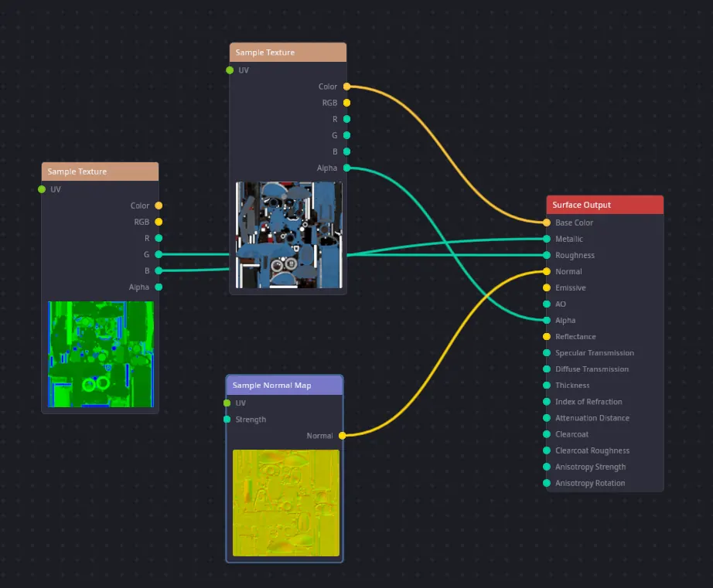Click the Normal input port on Surface Output
Screen dimensions: 713x588
pyautogui.click(x=547, y=271)
